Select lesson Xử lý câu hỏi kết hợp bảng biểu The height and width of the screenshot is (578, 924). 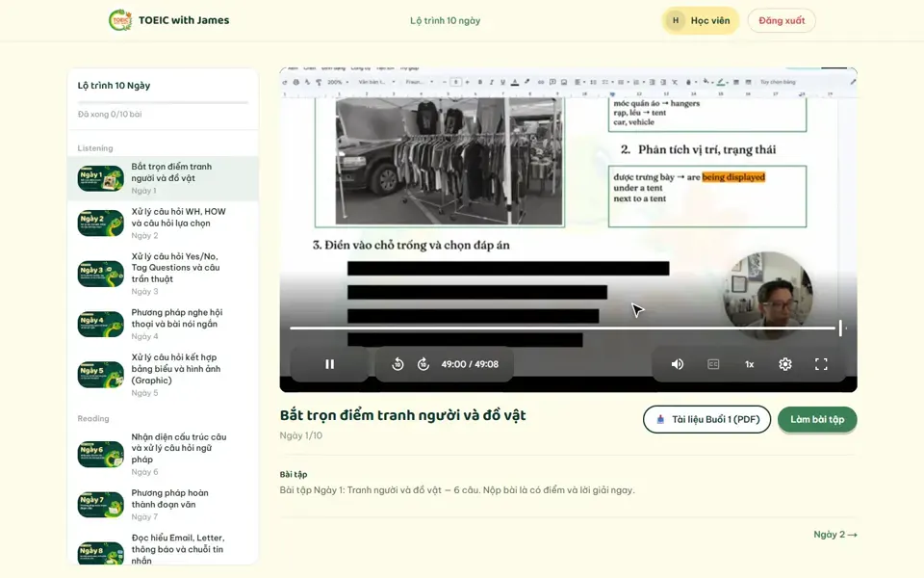coord(164,375)
